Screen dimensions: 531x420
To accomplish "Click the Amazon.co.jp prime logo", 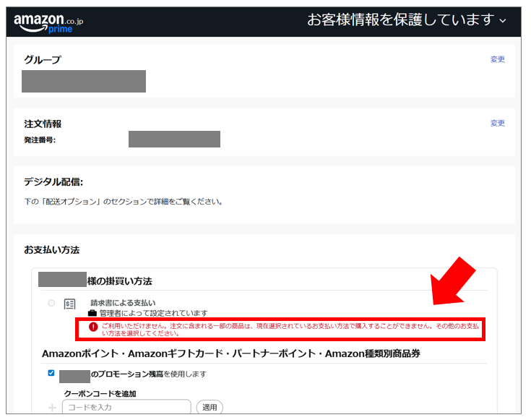I will pyautogui.click(x=48, y=22).
